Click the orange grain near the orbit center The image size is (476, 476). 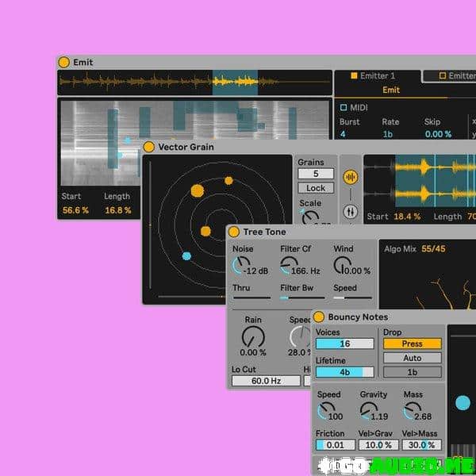pyautogui.click(x=205, y=232)
